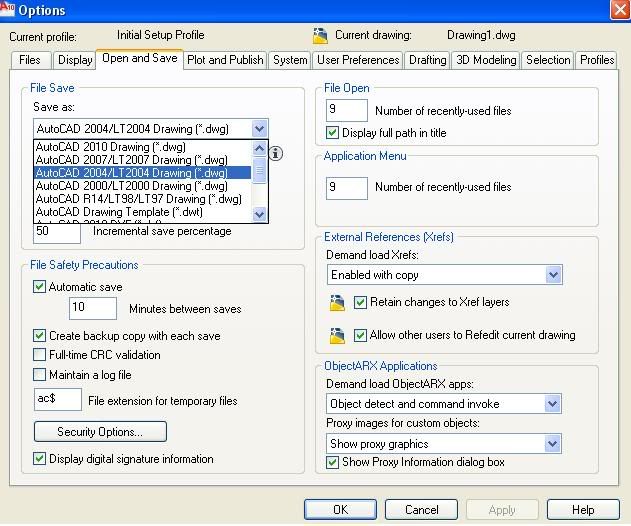The width and height of the screenshot is (631, 526).
Task: Open the Drafting tab
Action: (427, 60)
